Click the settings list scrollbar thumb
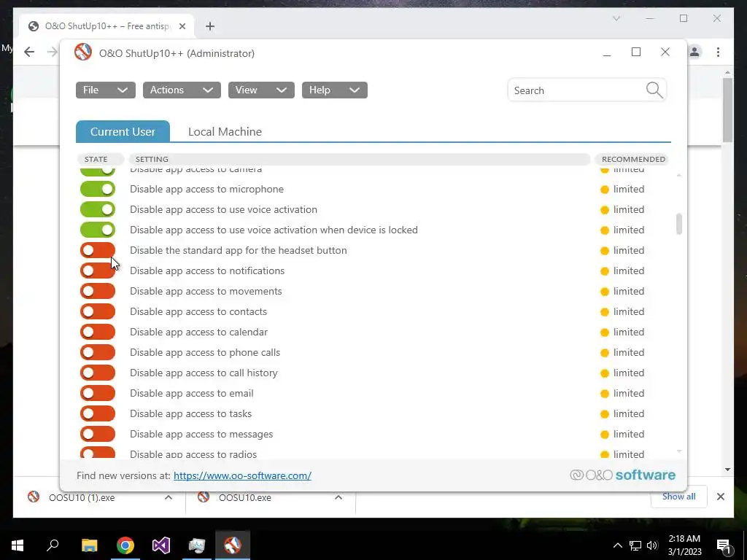The image size is (747, 560). point(679,224)
